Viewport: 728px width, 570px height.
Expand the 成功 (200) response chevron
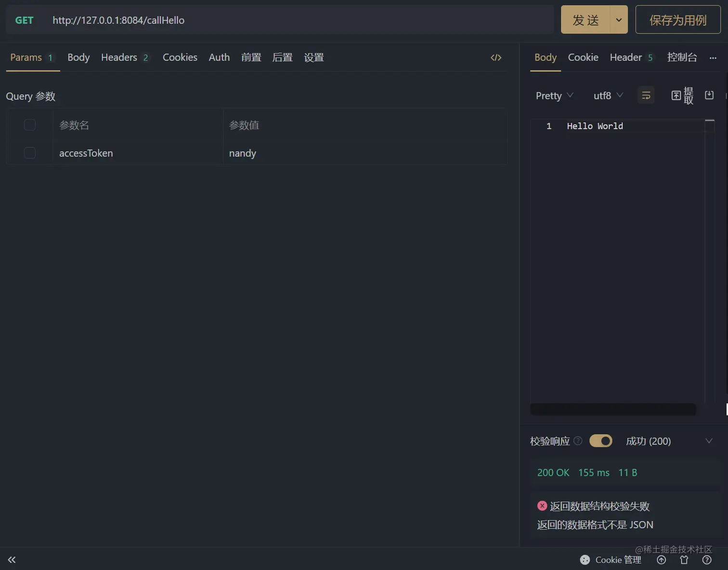pos(709,441)
